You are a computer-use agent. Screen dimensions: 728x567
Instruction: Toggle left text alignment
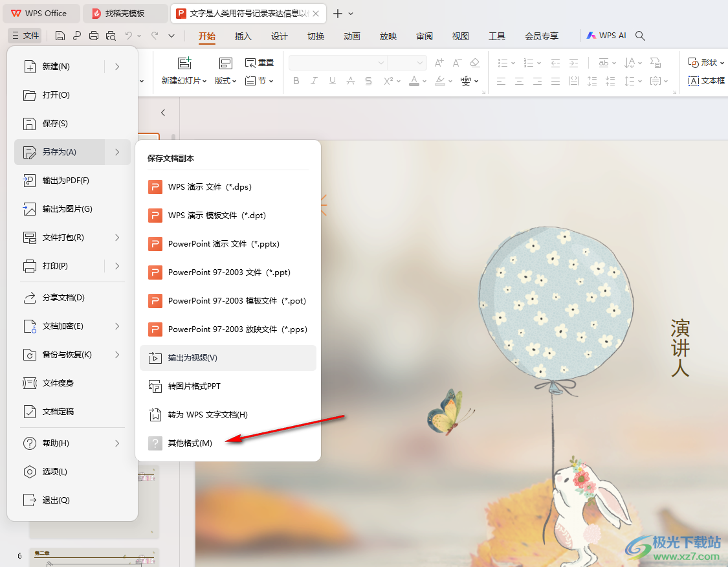501,82
